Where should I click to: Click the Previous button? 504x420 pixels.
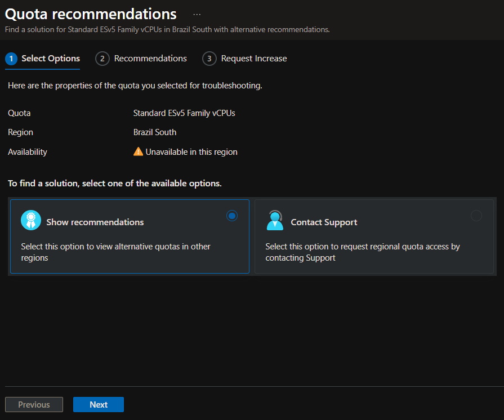[34, 404]
